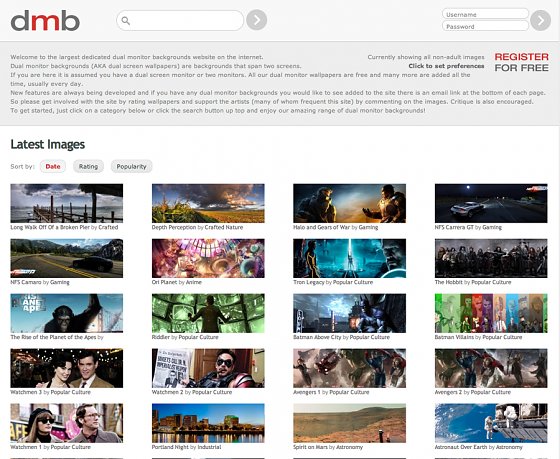Image resolution: width=560 pixels, height=459 pixels.
Task: Open Halo and Gears of War thumbnail
Action: click(350, 203)
